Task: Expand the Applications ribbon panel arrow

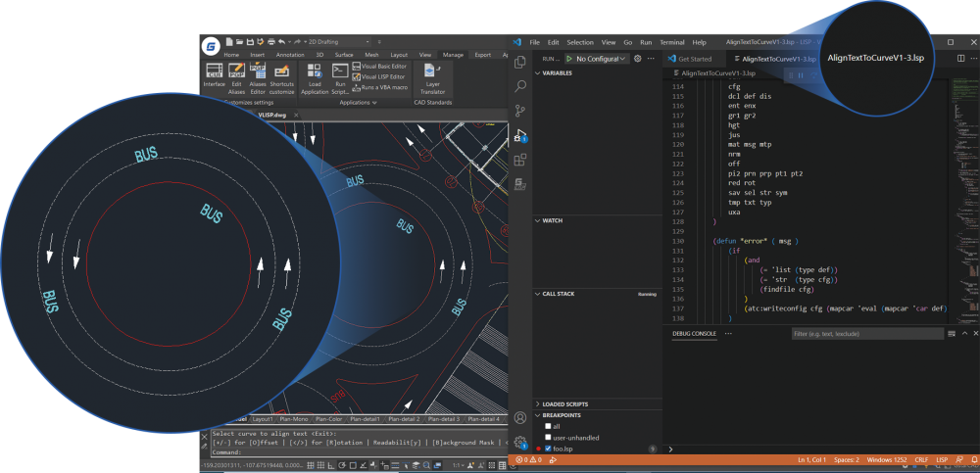Action: pyautogui.click(x=374, y=102)
